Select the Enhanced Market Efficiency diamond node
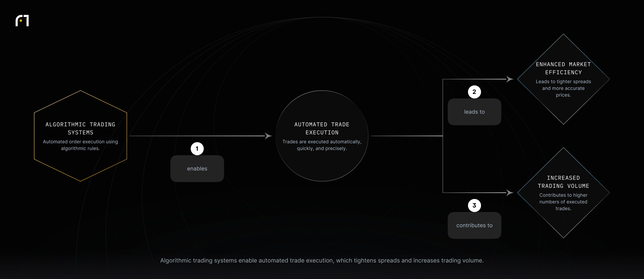 (563, 79)
